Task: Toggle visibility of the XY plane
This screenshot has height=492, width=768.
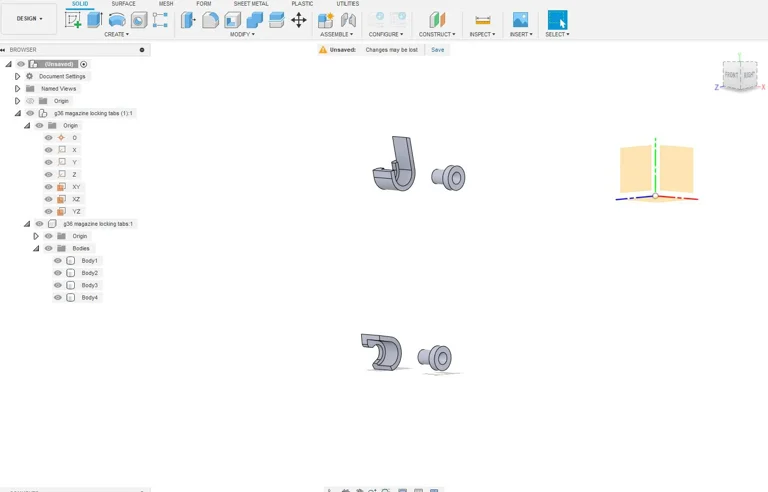Action: 48,187
